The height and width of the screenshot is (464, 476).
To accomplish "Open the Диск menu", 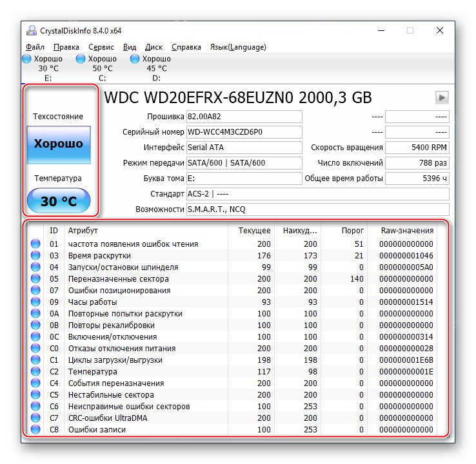I will pyautogui.click(x=154, y=47).
